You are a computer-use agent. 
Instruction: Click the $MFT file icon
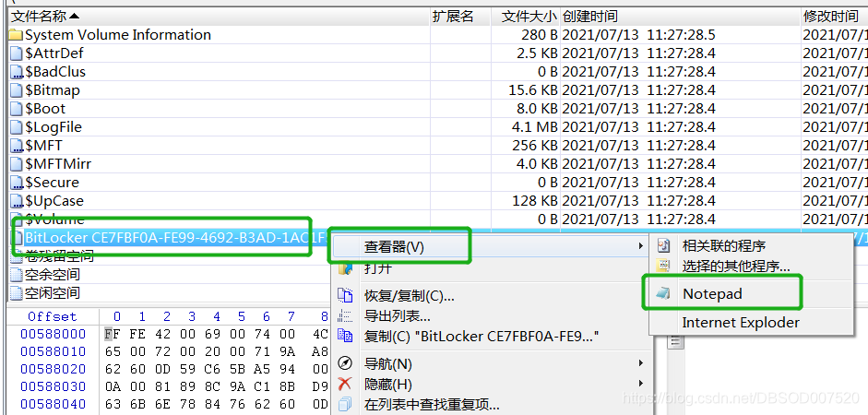18,146
